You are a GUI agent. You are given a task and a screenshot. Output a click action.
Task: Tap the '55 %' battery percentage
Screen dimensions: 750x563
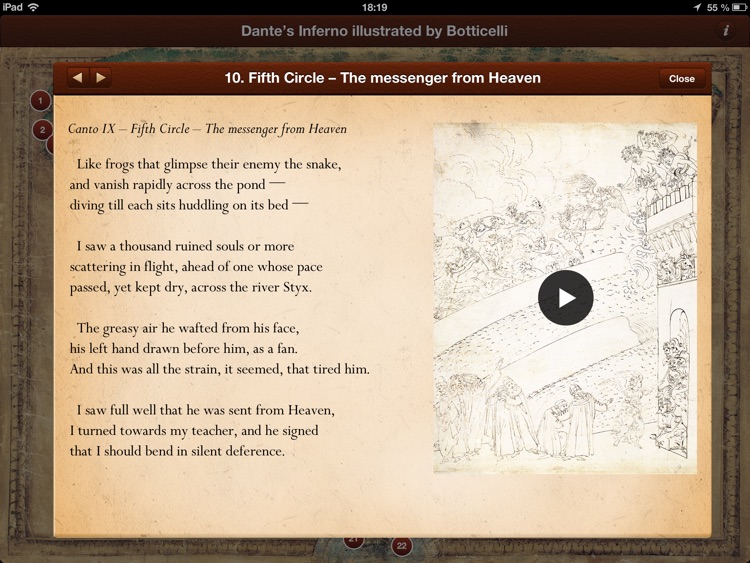coord(718,8)
